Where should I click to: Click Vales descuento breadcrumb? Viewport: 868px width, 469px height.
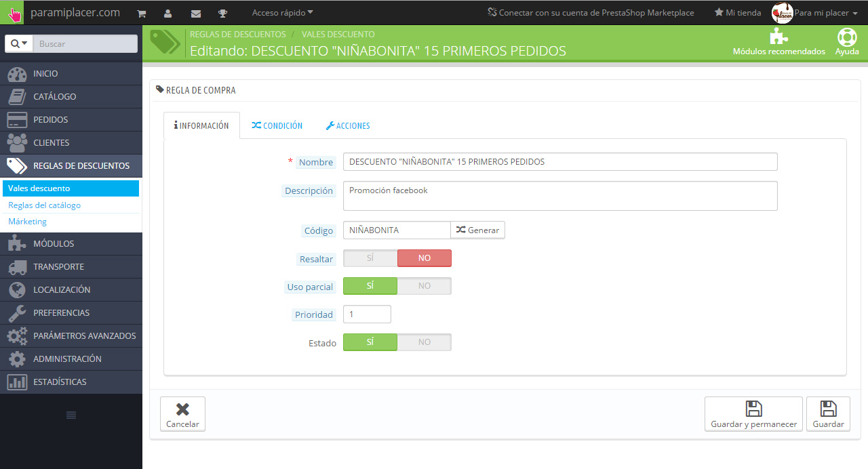(338, 34)
